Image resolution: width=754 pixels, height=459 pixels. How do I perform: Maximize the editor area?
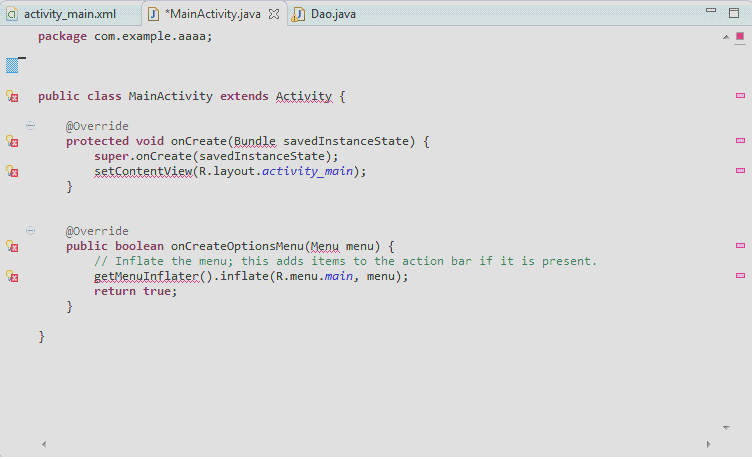pos(734,13)
